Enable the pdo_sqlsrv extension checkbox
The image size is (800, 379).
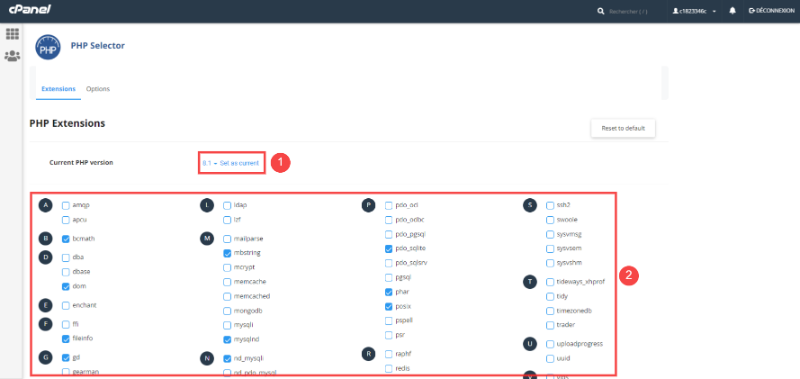coord(389,263)
